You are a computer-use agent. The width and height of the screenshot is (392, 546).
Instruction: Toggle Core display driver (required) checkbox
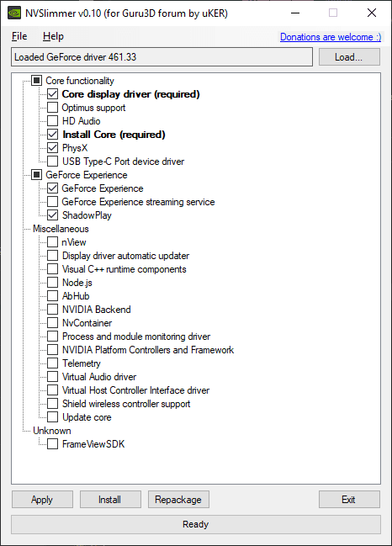click(x=52, y=94)
